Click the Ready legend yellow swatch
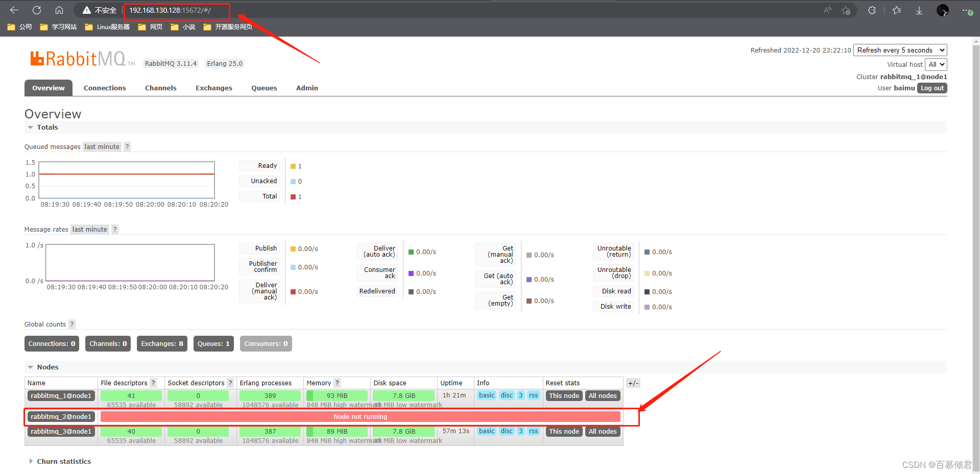980x474 pixels. 293,166
